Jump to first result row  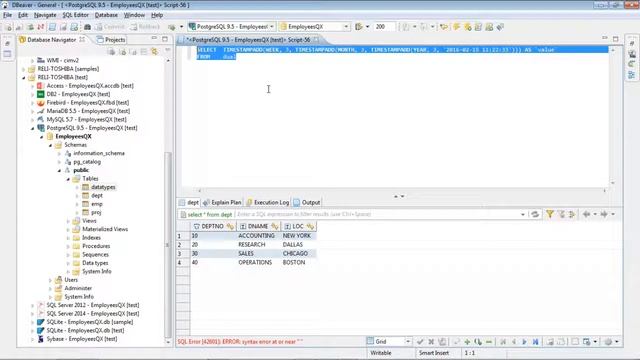[x=503, y=342]
